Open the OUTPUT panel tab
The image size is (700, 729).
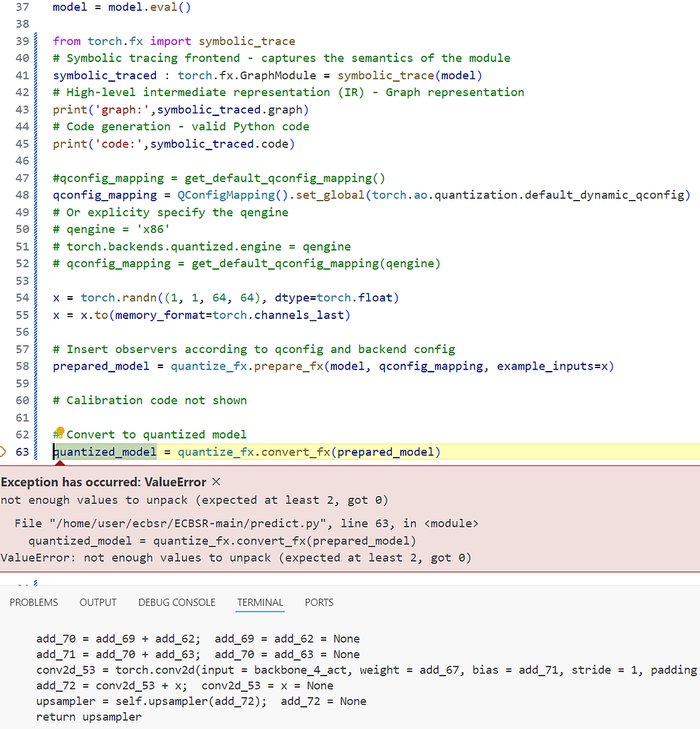click(98, 602)
